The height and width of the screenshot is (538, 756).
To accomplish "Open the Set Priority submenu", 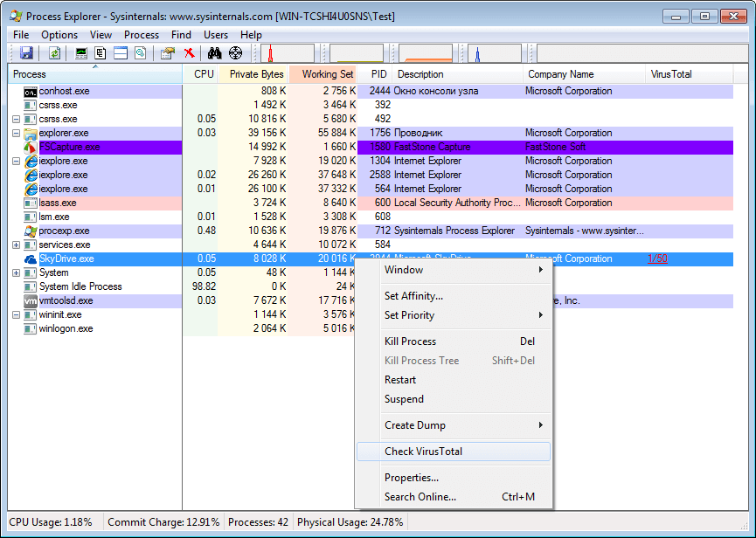I will pyautogui.click(x=454, y=315).
